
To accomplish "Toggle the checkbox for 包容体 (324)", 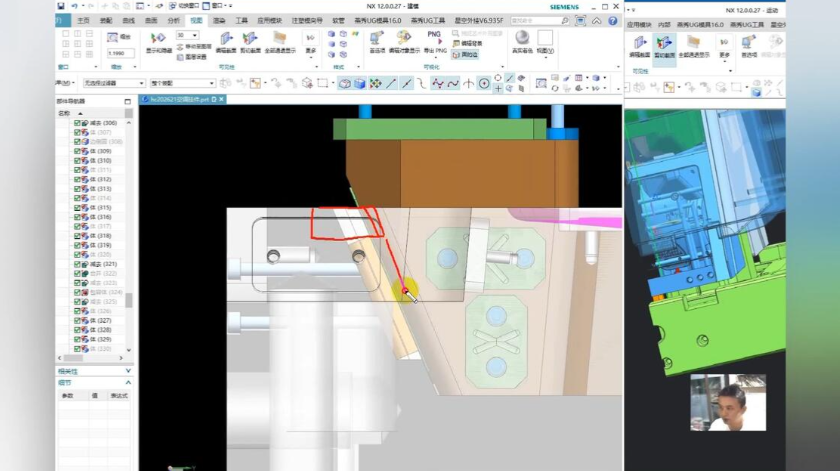I will pyautogui.click(x=77, y=292).
